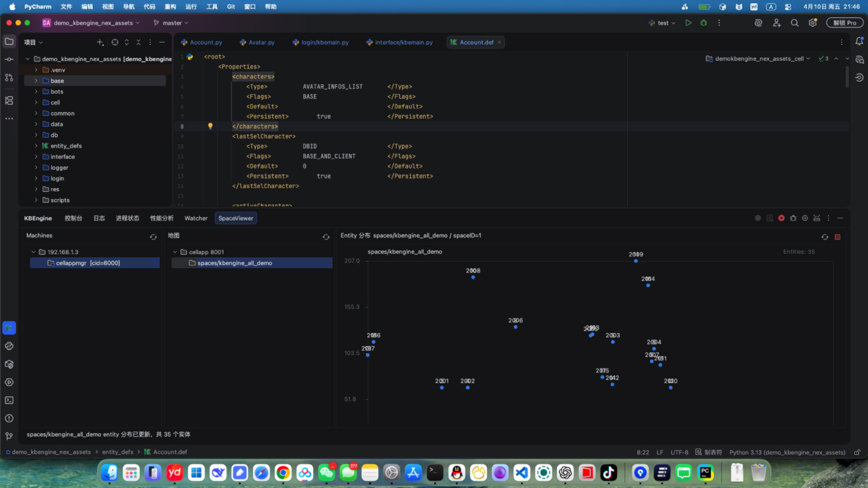The height and width of the screenshot is (488, 868).
Task: Switch to the SpaceViewer tab
Action: [x=235, y=218]
